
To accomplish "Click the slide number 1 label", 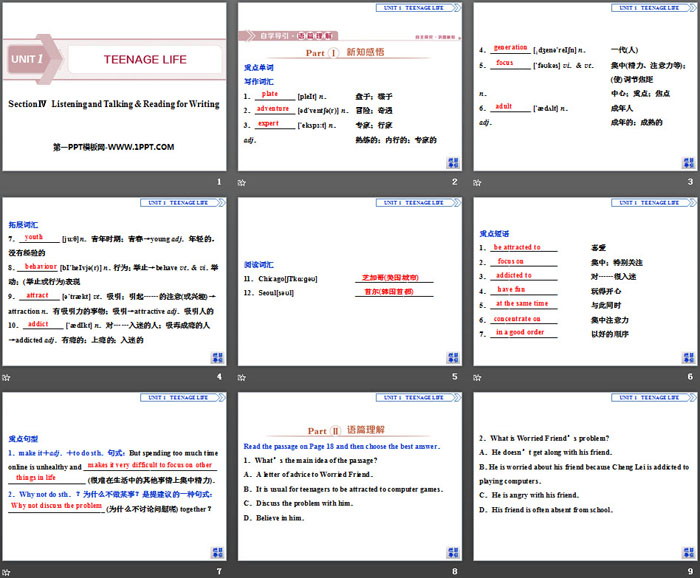I will click(x=219, y=182).
